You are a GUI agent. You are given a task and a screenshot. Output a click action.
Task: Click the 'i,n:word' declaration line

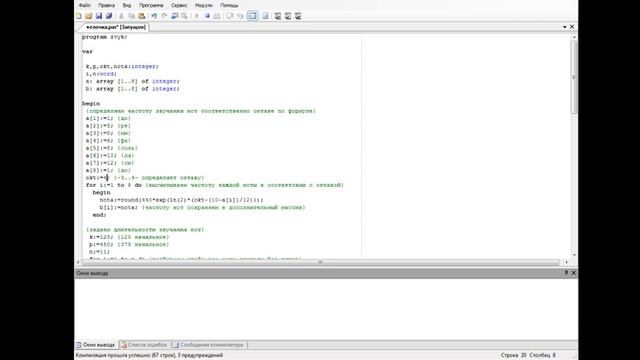tap(101, 74)
